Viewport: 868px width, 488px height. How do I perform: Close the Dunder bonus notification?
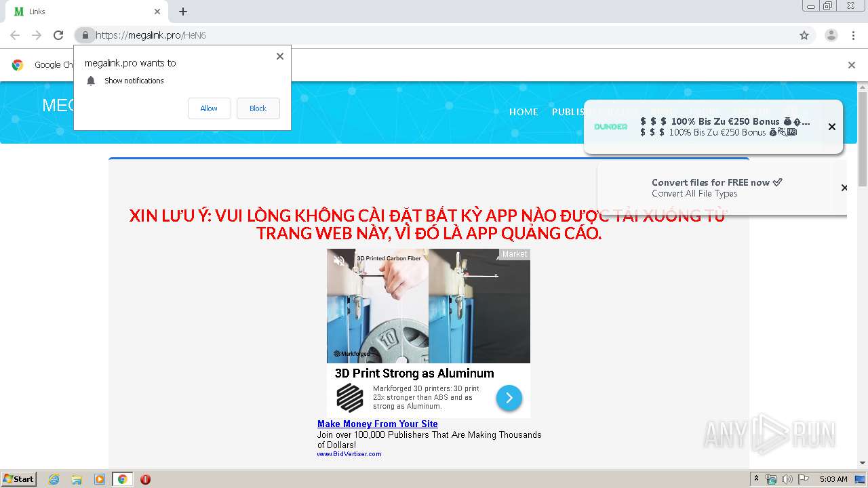coord(832,127)
